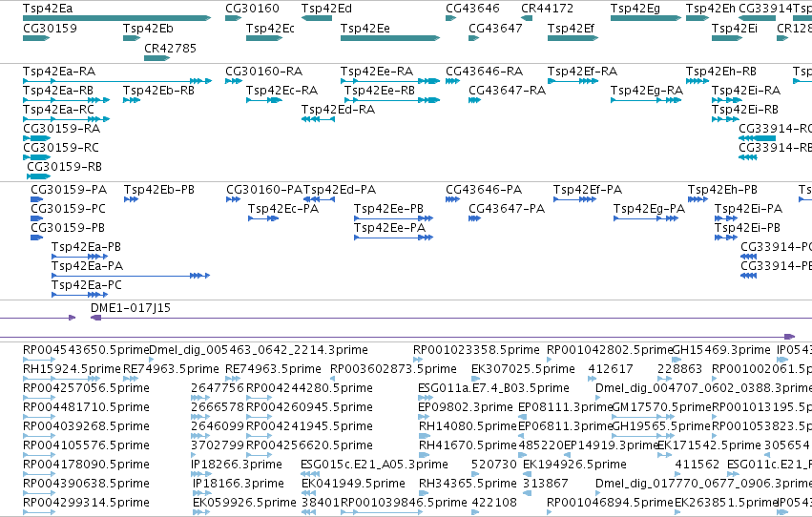
Task: Click the Tsp42Ee-RA transcript
Action: [x=390, y=81]
